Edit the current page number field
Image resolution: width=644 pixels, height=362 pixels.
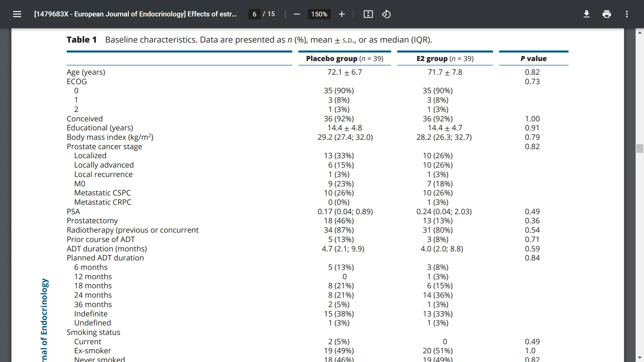tap(255, 14)
